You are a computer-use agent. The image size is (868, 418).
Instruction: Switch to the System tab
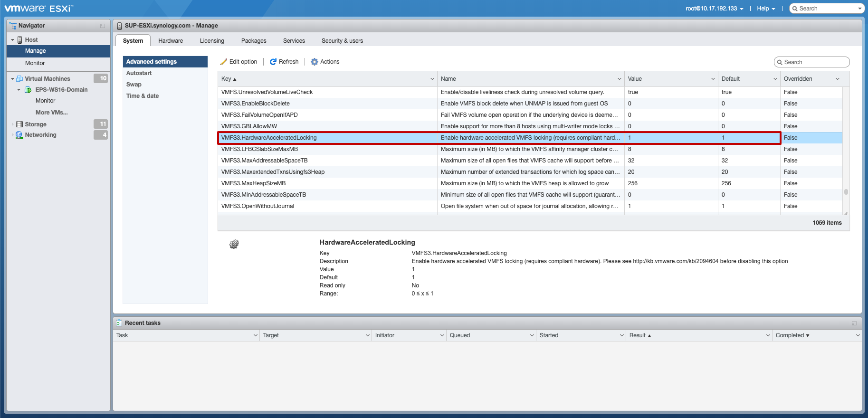click(x=133, y=41)
